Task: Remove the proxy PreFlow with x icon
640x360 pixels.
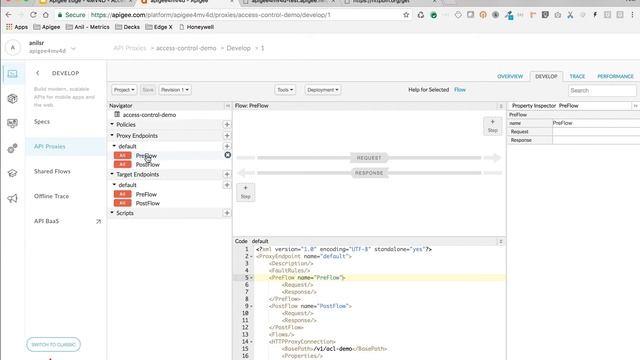Action: pyautogui.click(x=227, y=155)
